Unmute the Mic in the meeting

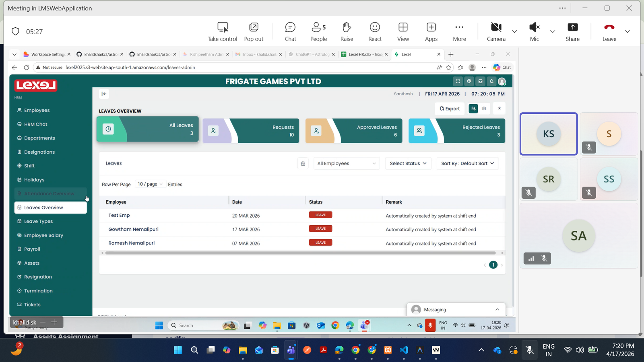point(535,31)
